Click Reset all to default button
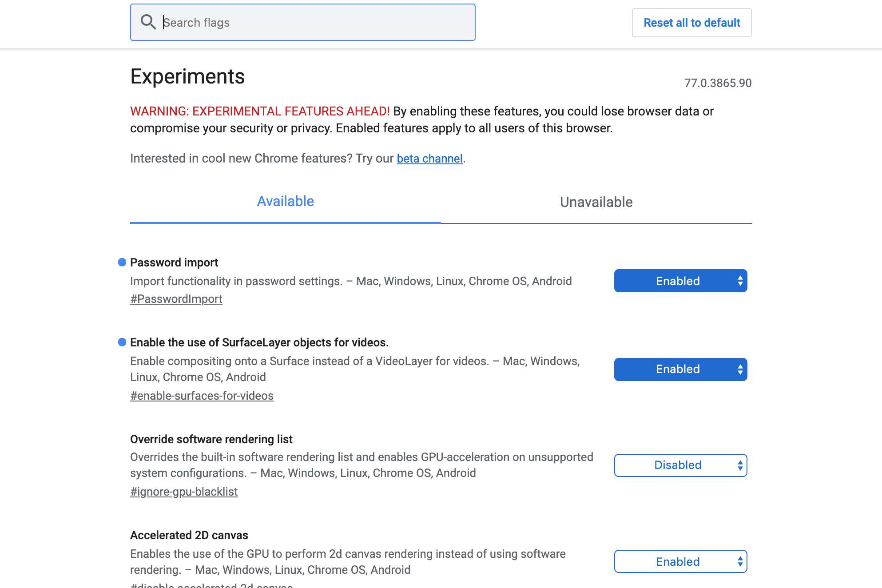 pos(691,23)
